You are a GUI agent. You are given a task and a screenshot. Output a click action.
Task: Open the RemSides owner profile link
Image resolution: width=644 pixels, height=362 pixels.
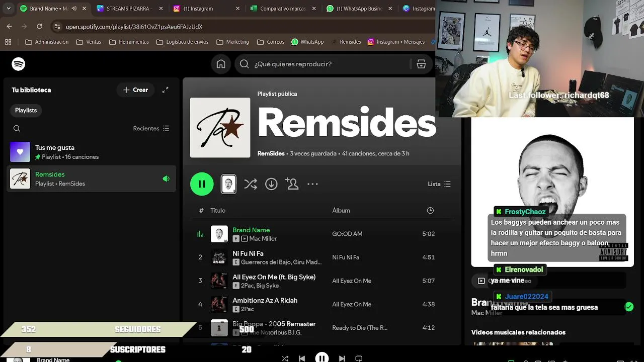pyautogui.click(x=271, y=153)
